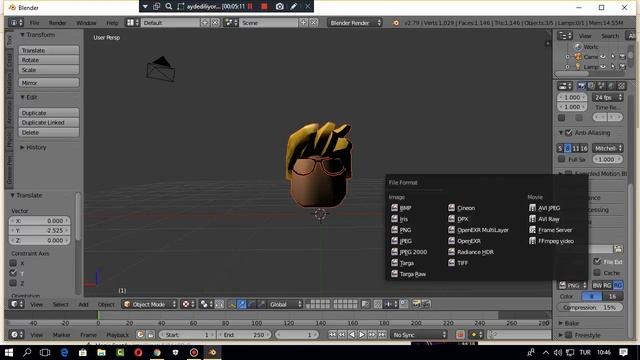Toggle Lamp visibility eye in outliner

pyautogui.click(x=603, y=67)
